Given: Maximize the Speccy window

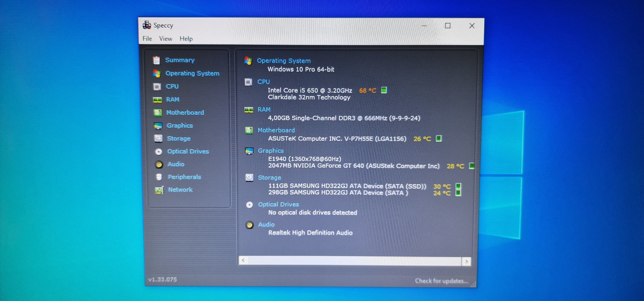Looking at the screenshot, I should tap(448, 26).
